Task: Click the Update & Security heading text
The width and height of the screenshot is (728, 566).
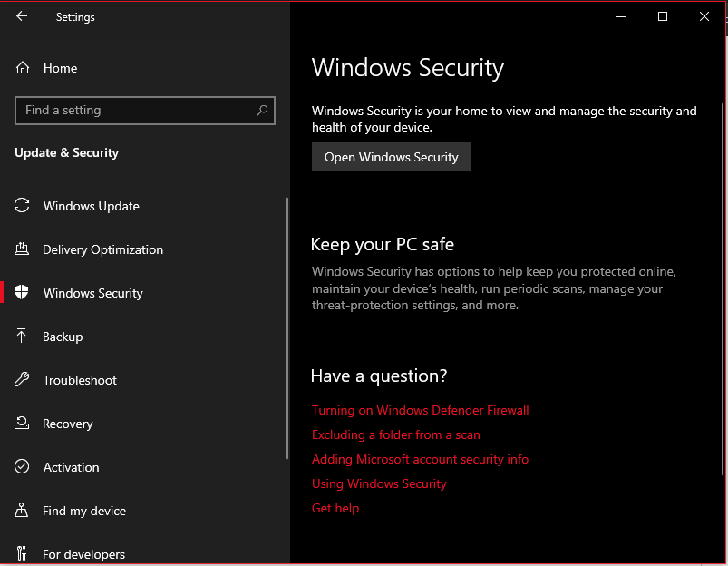Action: pyautogui.click(x=67, y=153)
